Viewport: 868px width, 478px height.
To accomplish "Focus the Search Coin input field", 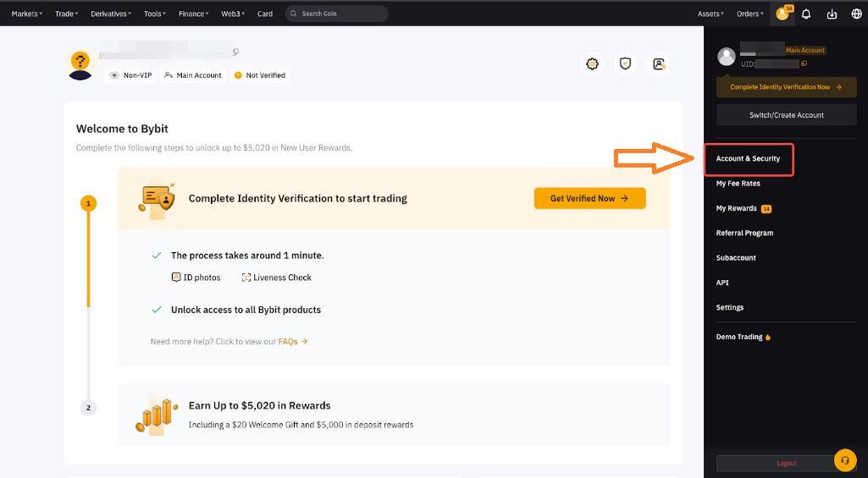I will coord(336,14).
